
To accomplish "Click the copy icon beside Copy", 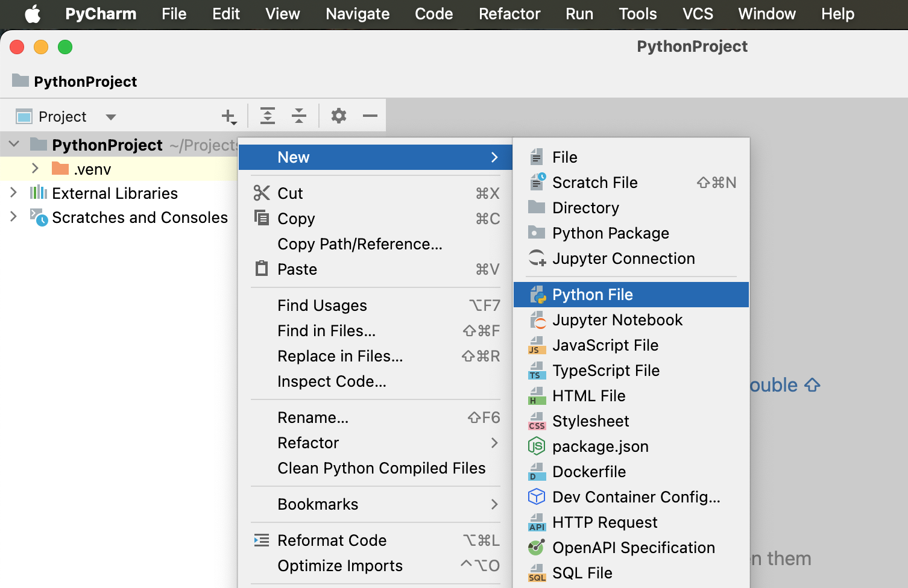I will pos(262,217).
